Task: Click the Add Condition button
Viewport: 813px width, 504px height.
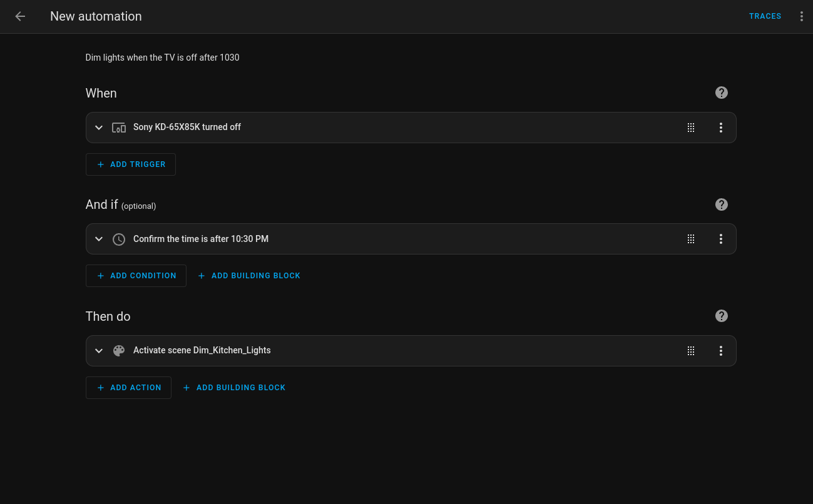Action: tap(136, 276)
